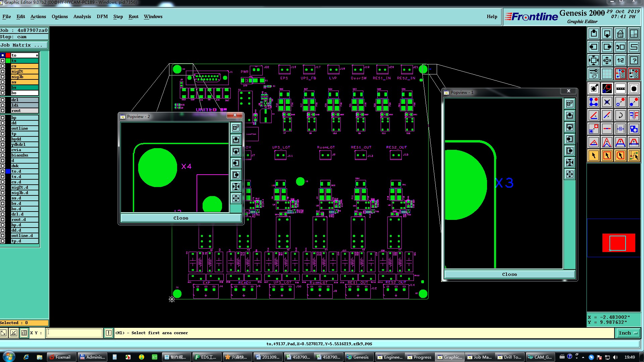Open the Analysis menu
The width and height of the screenshot is (644, 362).
[82, 16]
